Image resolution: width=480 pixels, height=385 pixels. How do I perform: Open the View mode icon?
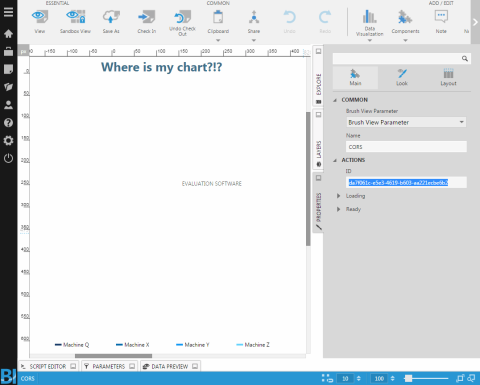pos(40,17)
